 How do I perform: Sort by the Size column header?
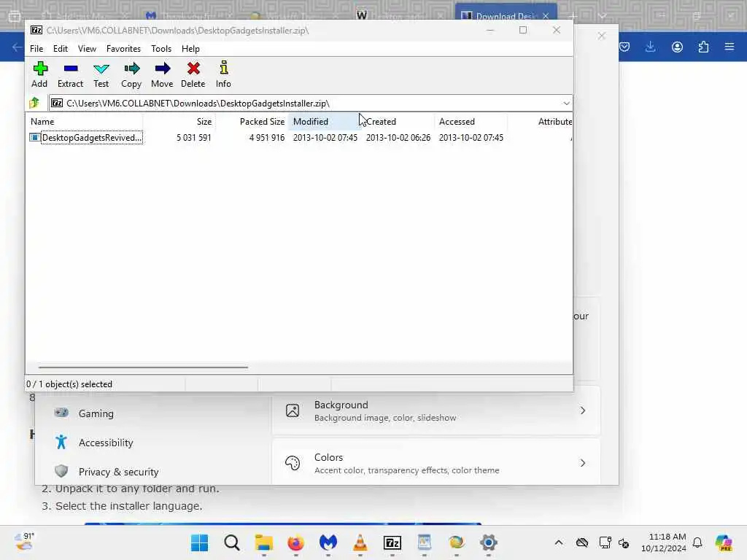click(179, 122)
